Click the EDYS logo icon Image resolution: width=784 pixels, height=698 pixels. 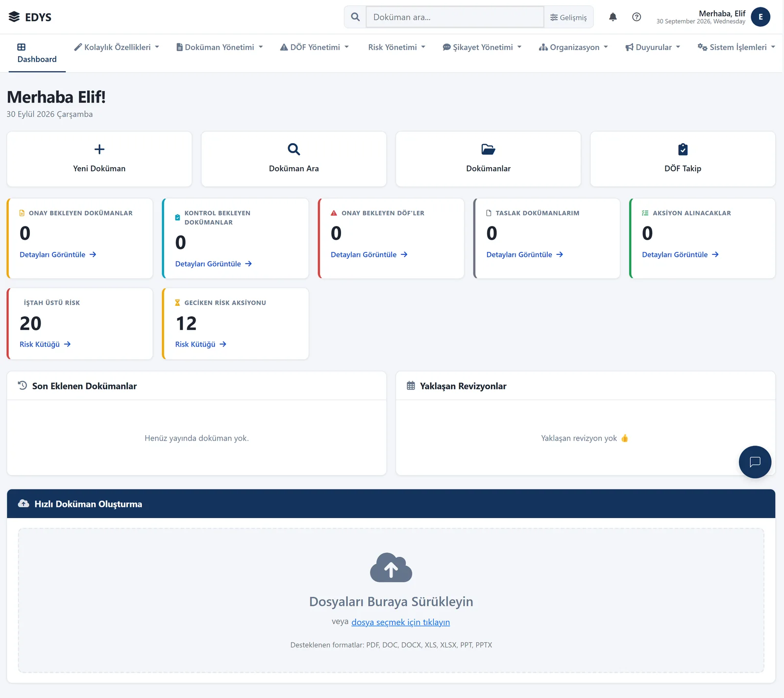tap(14, 17)
